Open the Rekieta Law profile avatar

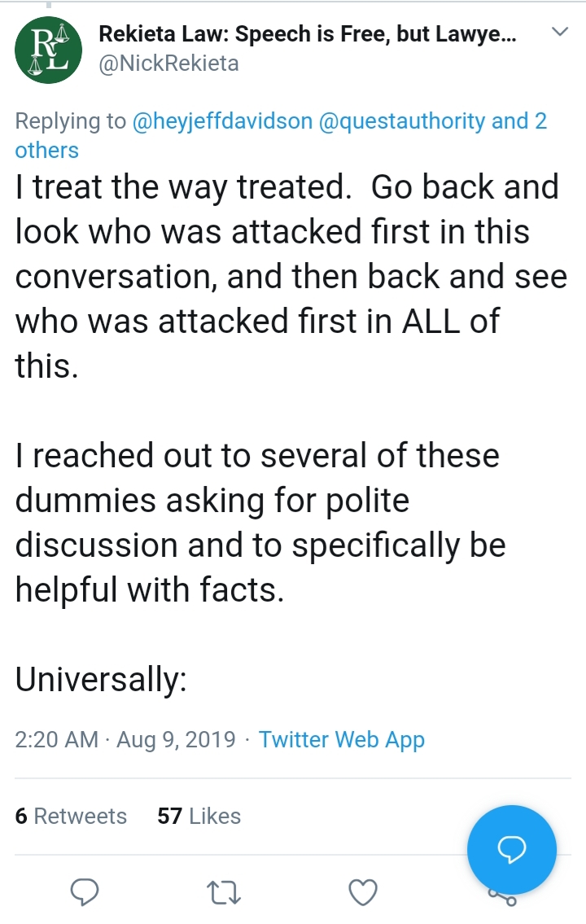[48, 50]
